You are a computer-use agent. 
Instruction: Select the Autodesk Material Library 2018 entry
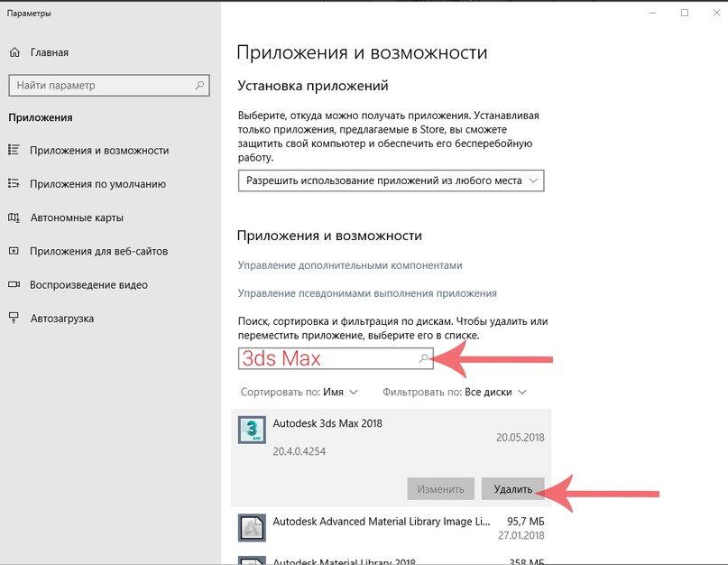pos(391,560)
